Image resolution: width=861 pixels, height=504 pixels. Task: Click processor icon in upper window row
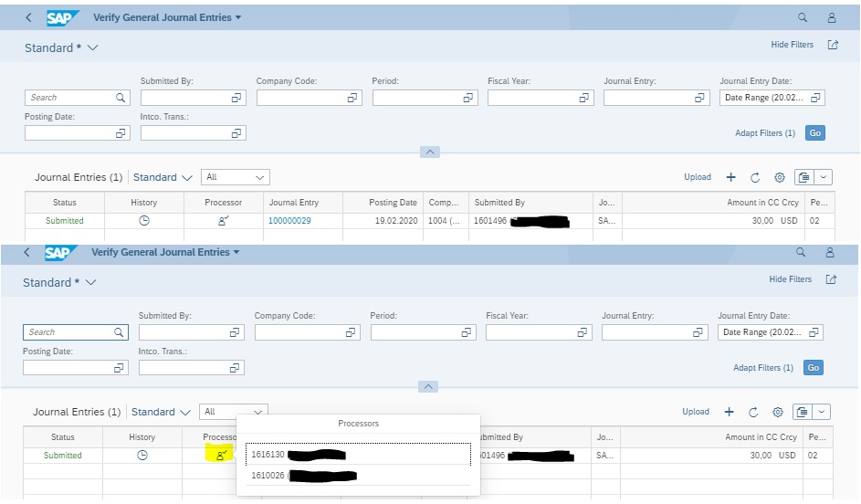(x=223, y=220)
